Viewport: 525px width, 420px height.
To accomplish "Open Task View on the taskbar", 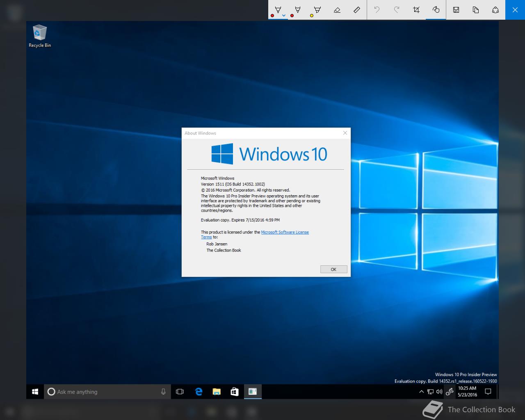I will coord(180,392).
